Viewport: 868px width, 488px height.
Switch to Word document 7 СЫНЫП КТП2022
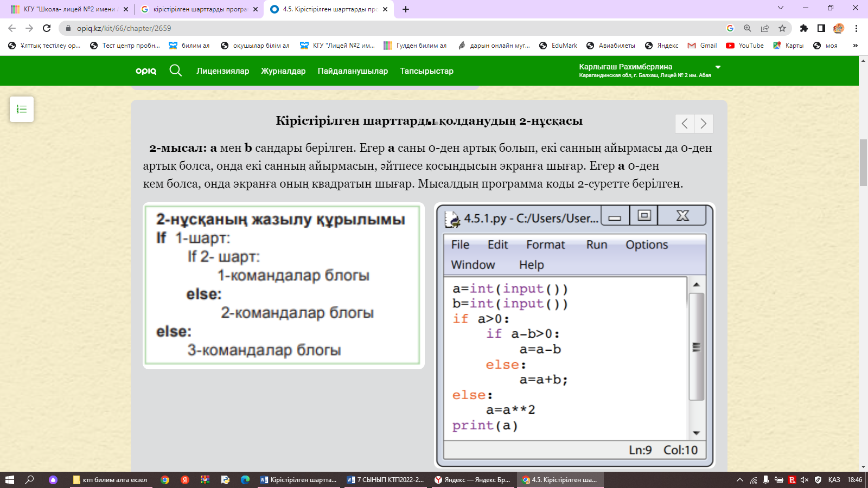[x=386, y=480]
